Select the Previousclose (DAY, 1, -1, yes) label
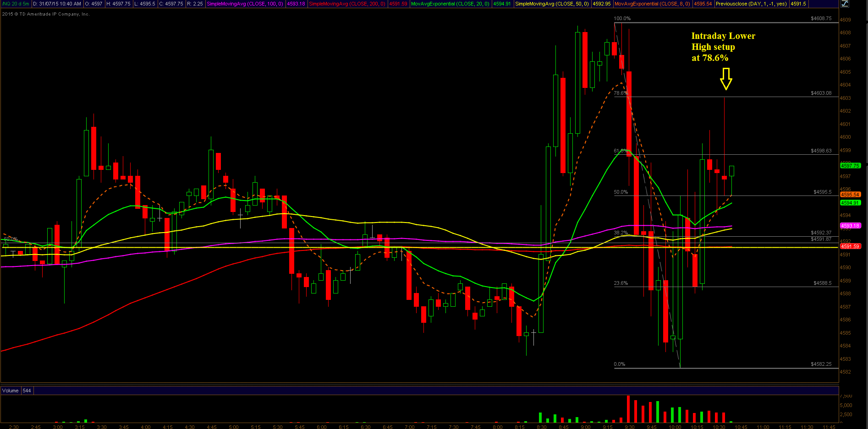Viewport: 868px width, 429px height. tap(751, 4)
